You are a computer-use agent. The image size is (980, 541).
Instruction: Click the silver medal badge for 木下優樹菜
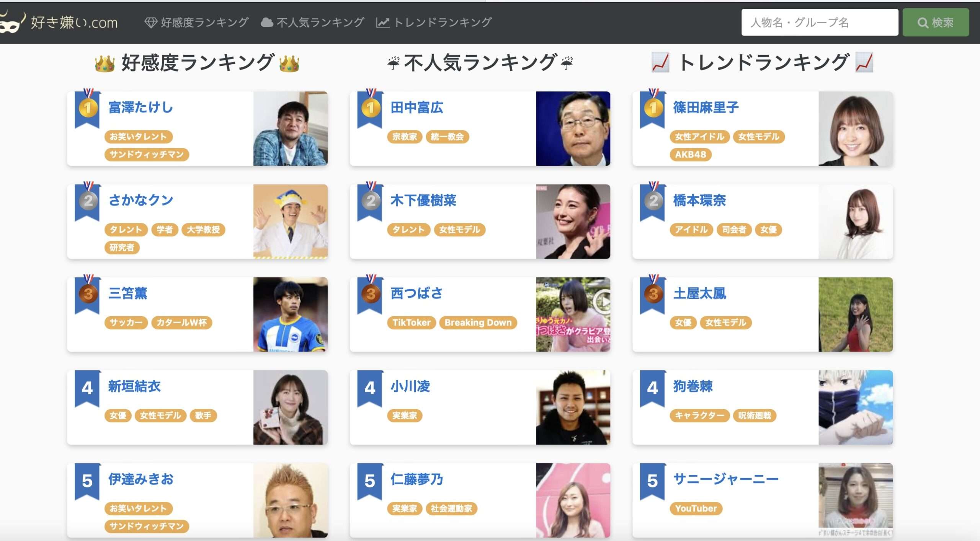pyautogui.click(x=371, y=200)
